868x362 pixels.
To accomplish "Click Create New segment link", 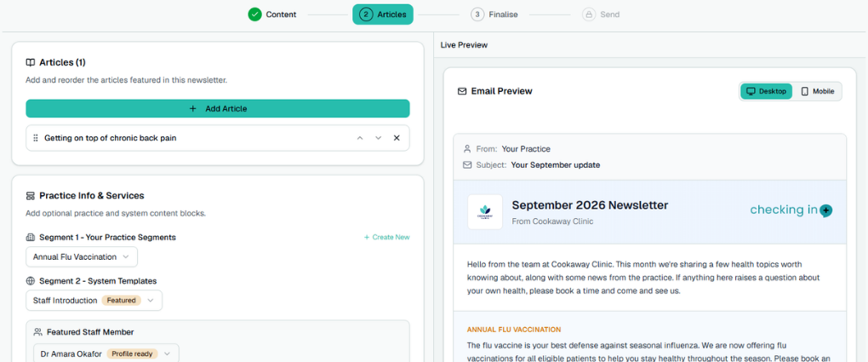I will tap(387, 238).
